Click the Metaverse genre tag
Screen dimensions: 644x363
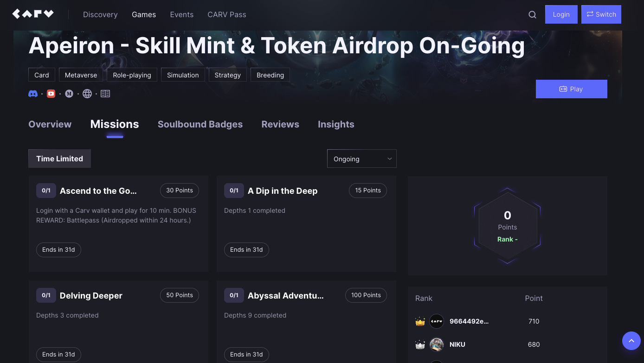[81, 75]
